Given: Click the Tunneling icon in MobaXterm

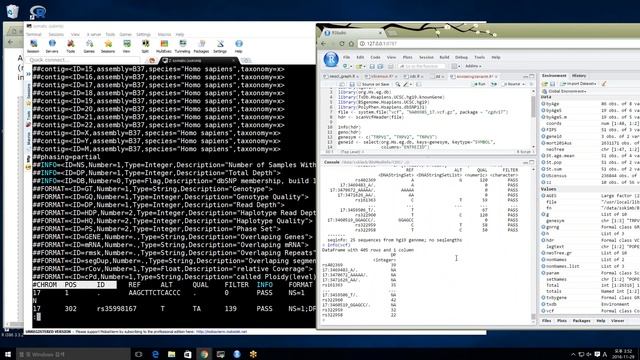Looking at the screenshot, I should (x=182, y=46).
